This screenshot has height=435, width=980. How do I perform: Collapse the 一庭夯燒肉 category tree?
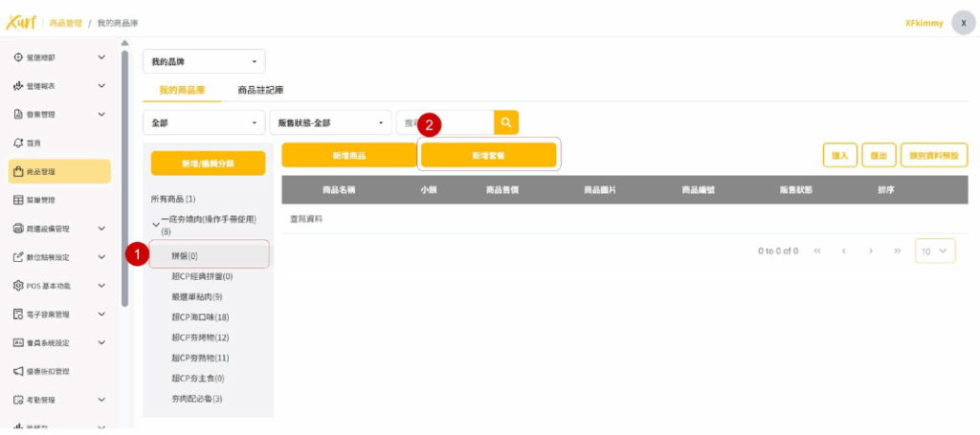(x=155, y=224)
